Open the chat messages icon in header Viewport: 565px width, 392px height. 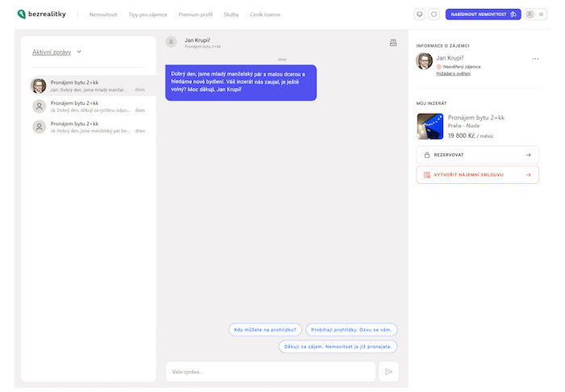(x=419, y=14)
